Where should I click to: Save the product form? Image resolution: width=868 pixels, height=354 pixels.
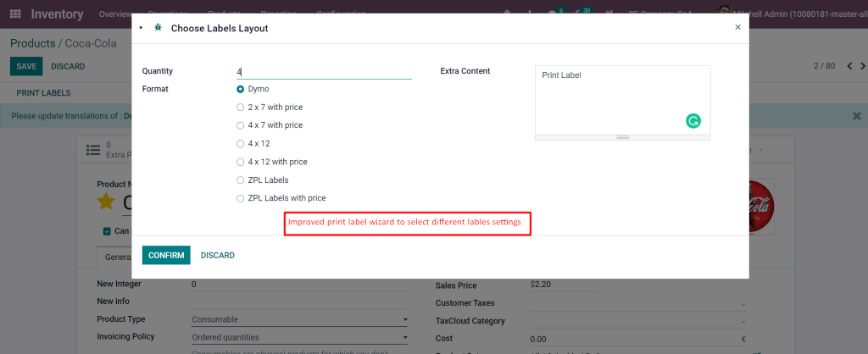26,66
